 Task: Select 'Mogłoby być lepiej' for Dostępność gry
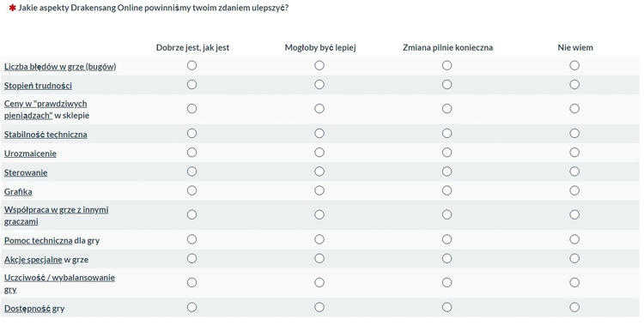(319, 307)
